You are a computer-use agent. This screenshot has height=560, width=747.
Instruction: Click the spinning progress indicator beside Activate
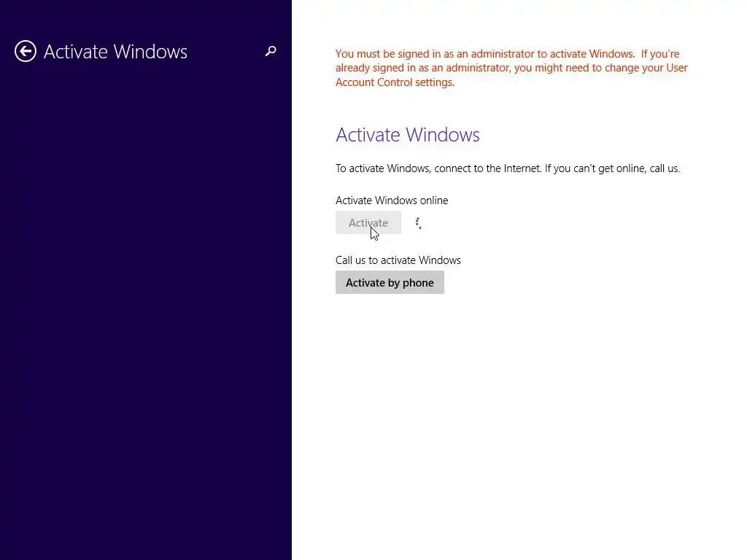tap(418, 223)
